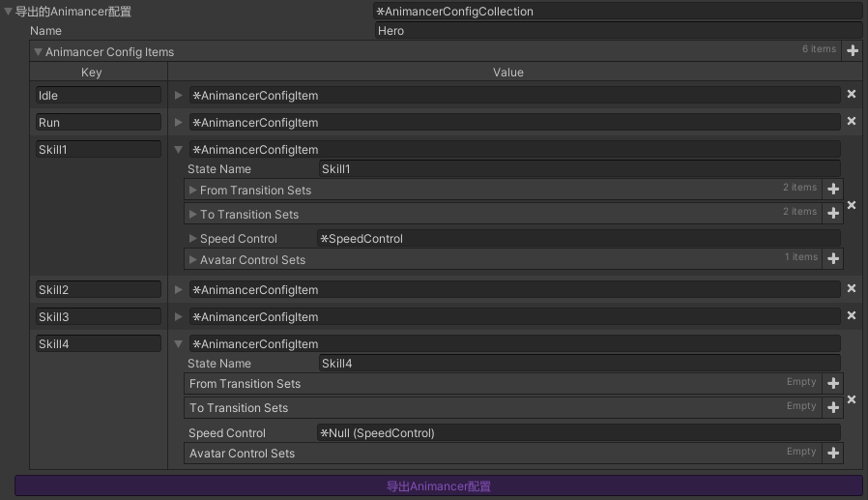Click the Skill1 key field

click(x=99, y=150)
